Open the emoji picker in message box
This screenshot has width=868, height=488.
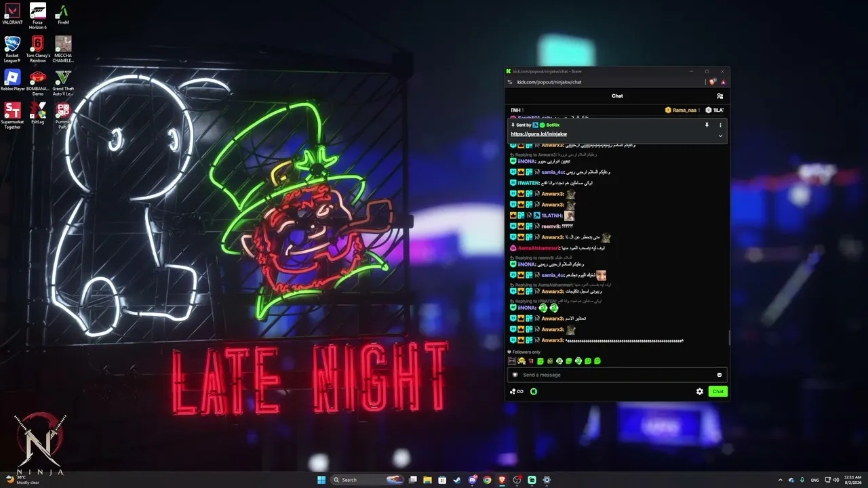[x=719, y=375]
